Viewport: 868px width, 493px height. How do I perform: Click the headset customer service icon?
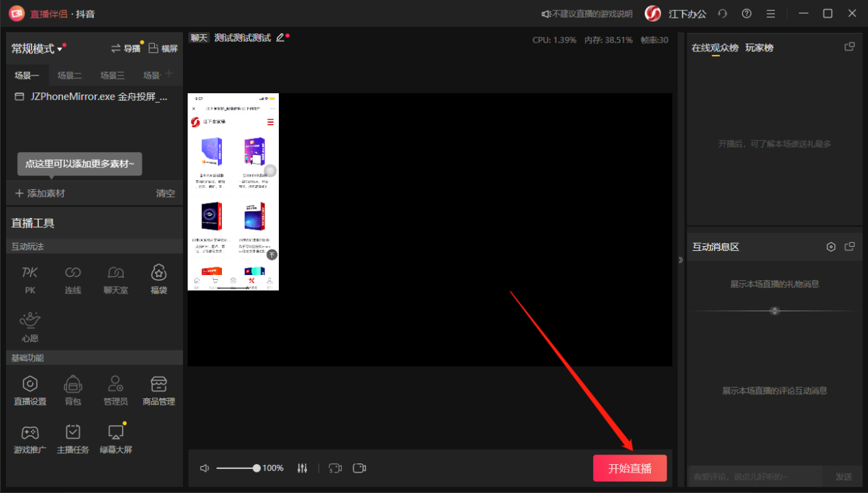pos(723,14)
